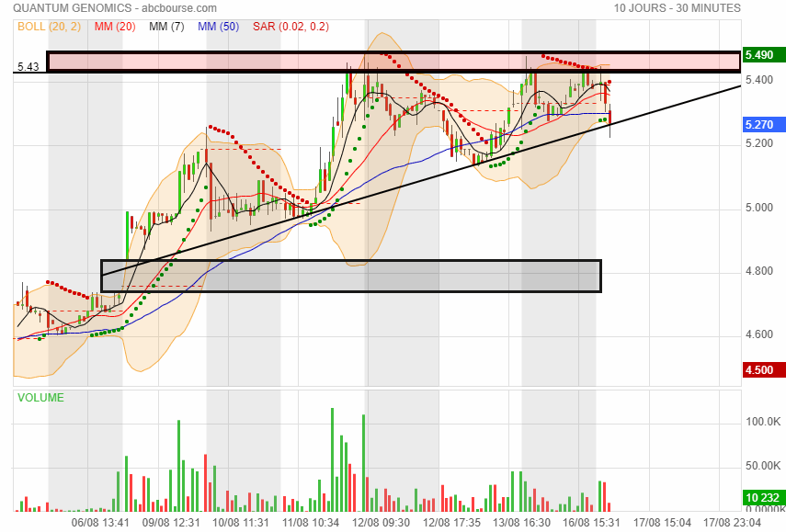Click the 5.200 price axis label
This screenshot has height=532, width=786.
click(759, 143)
